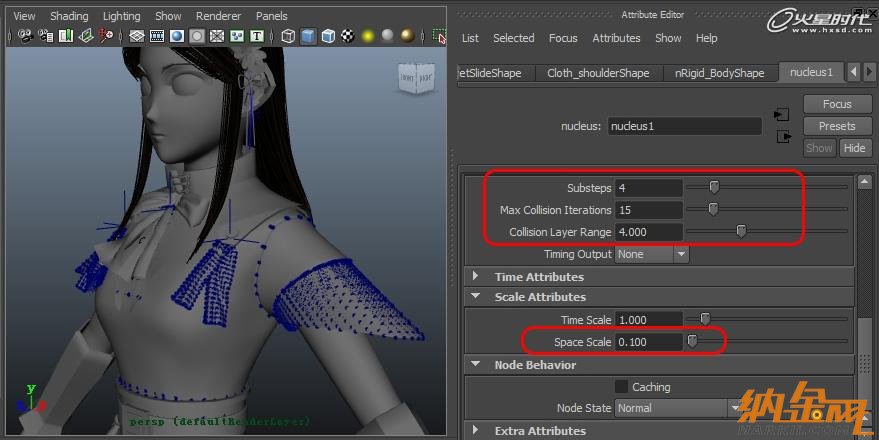Click the Image Plane icon
879x440 pixels.
(86, 36)
